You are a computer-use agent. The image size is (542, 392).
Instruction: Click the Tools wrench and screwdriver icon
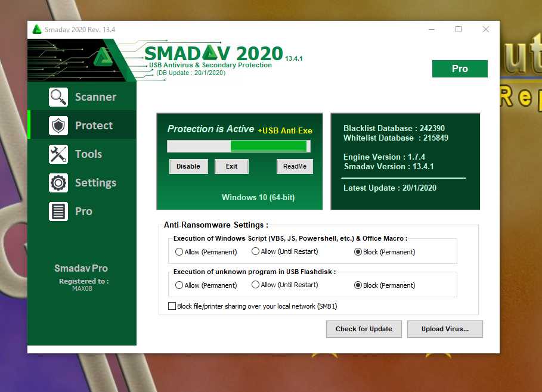[58, 154]
